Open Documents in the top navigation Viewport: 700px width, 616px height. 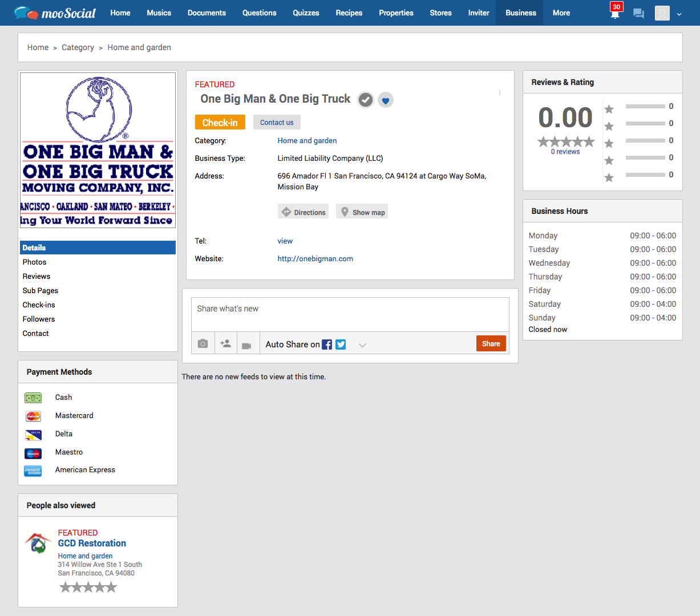click(x=207, y=13)
